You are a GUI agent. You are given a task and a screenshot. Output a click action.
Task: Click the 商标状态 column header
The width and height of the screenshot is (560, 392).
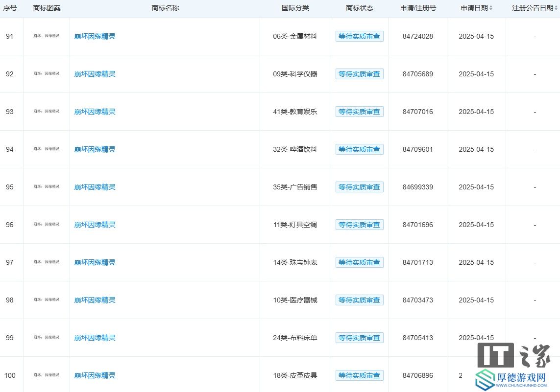tap(360, 8)
